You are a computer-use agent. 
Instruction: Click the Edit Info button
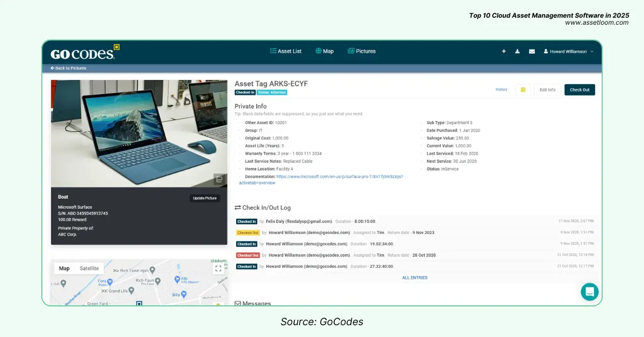pos(547,90)
